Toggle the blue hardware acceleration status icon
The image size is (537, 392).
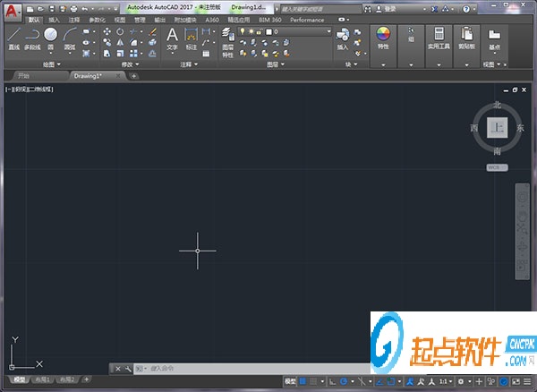click(x=503, y=381)
